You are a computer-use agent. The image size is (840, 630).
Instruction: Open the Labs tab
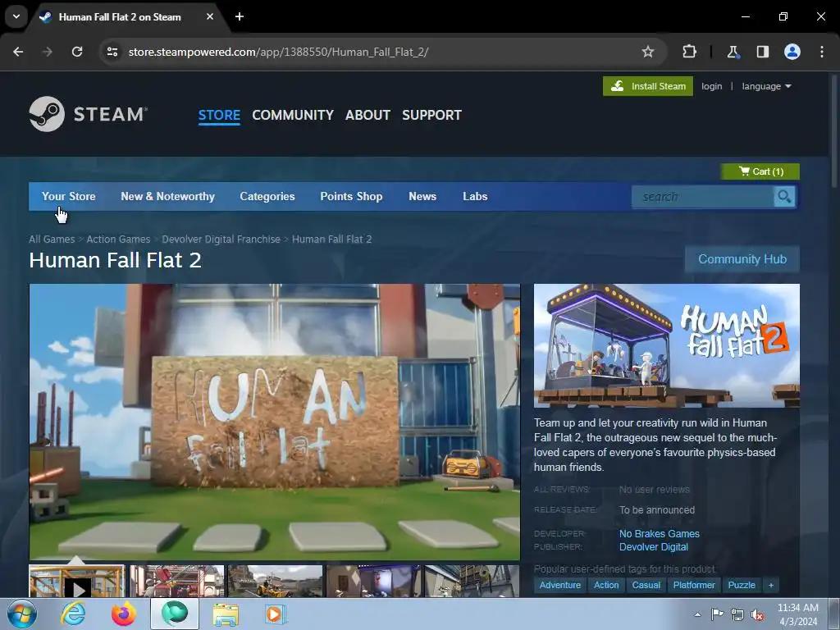(x=475, y=197)
